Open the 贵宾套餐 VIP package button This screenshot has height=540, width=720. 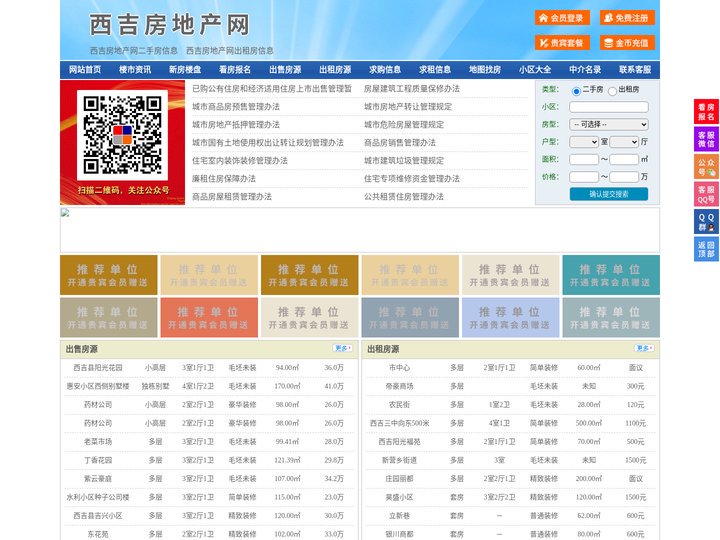tap(562, 43)
